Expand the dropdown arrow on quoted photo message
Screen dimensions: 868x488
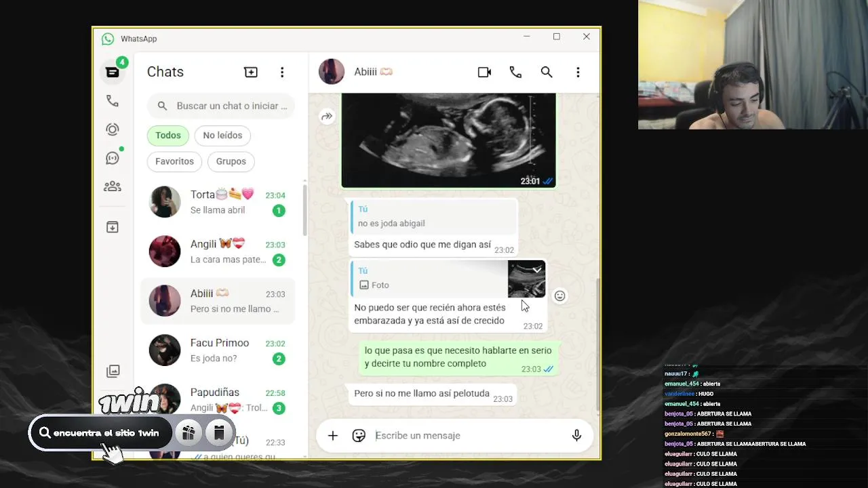coord(537,270)
